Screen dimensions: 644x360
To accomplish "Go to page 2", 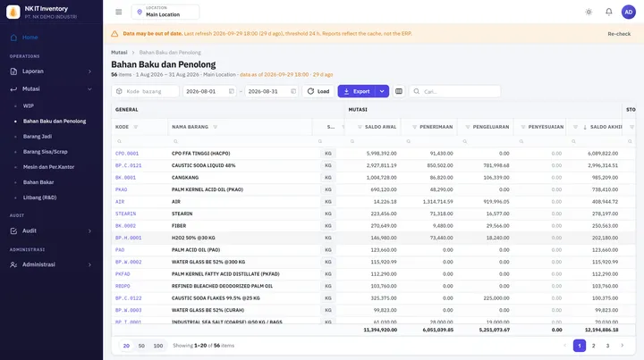I will tap(593, 345).
